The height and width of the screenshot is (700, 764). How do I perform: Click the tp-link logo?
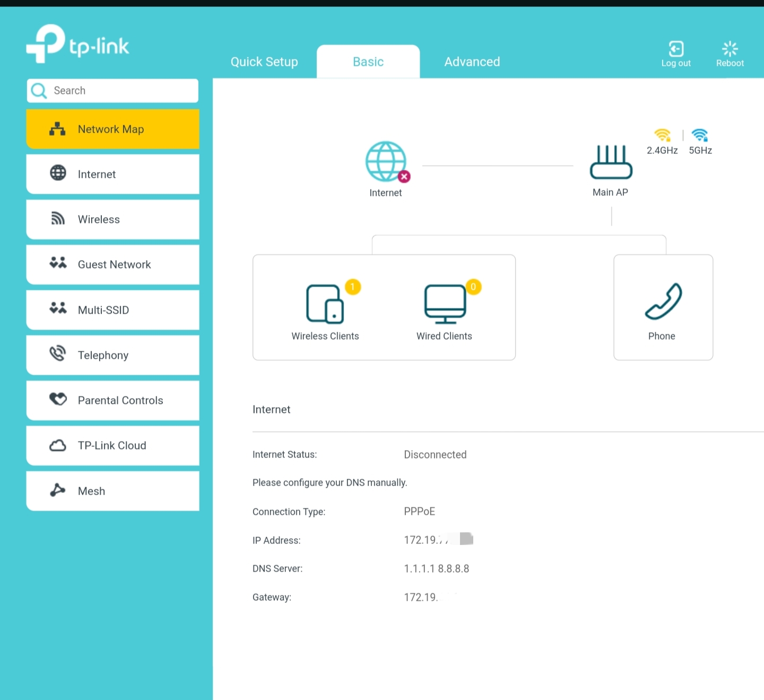77,44
